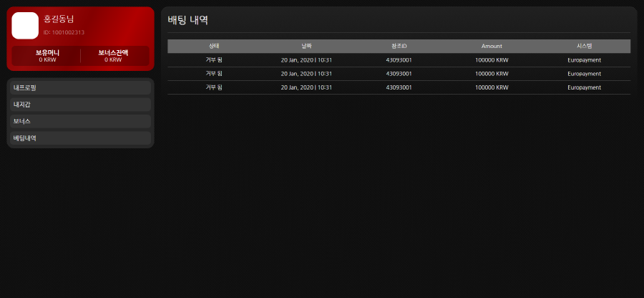The height and width of the screenshot is (298, 644).
Task: Sort by the 날짜 column header
Action: [x=306, y=46]
